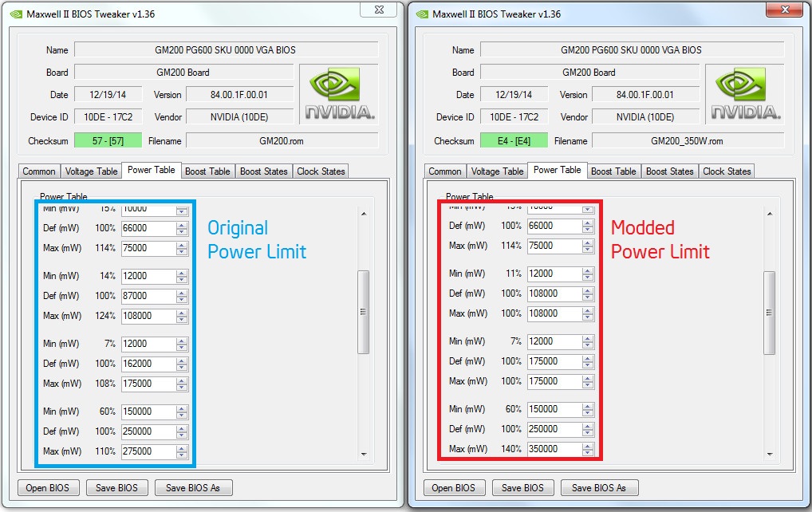This screenshot has width=812, height=512.
Task: Click Save BIOS As in right window
Action: point(599,487)
